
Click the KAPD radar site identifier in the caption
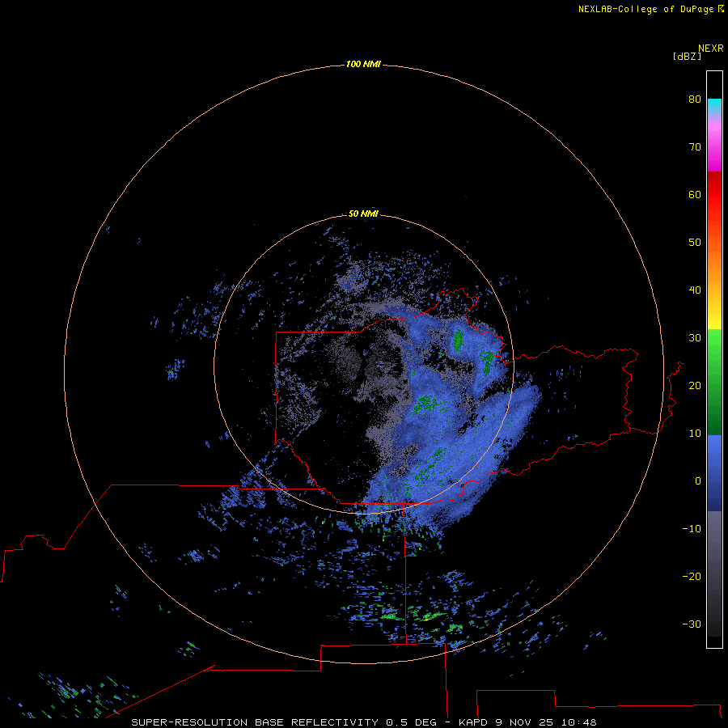pyautogui.click(x=472, y=722)
